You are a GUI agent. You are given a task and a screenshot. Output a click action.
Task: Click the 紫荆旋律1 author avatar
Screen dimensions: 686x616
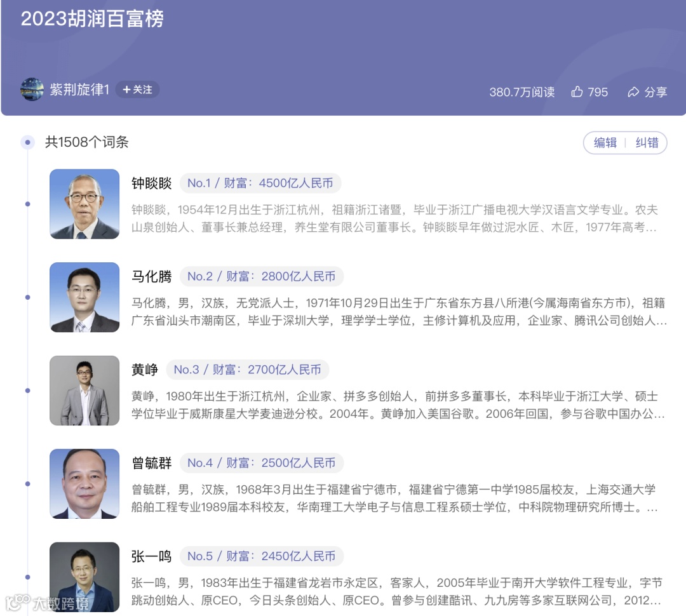pos(32,90)
